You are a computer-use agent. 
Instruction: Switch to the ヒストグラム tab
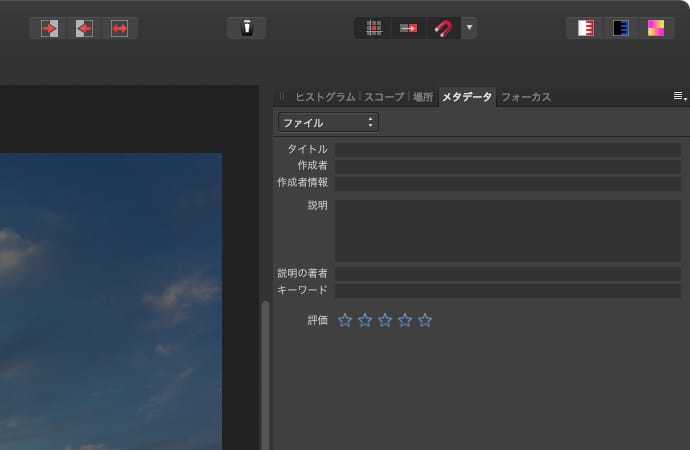click(324, 97)
